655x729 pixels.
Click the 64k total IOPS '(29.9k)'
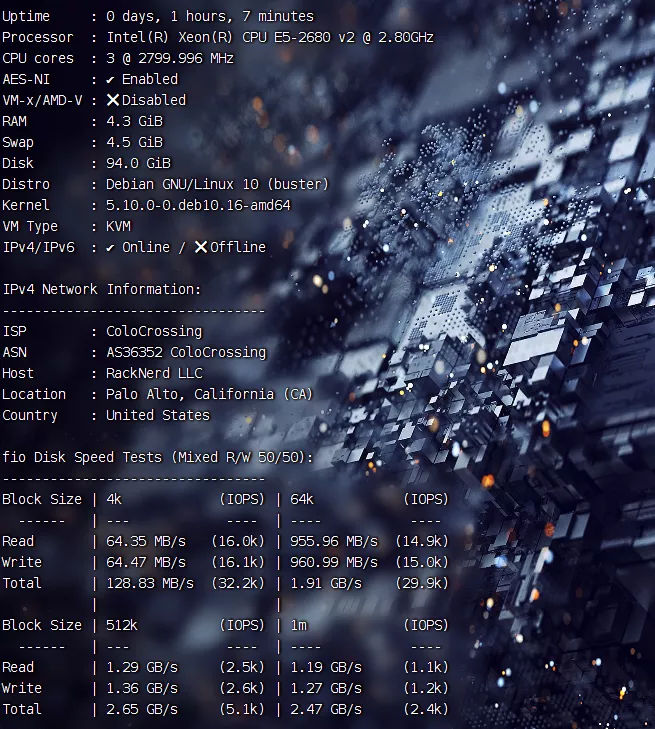[422, 583]
